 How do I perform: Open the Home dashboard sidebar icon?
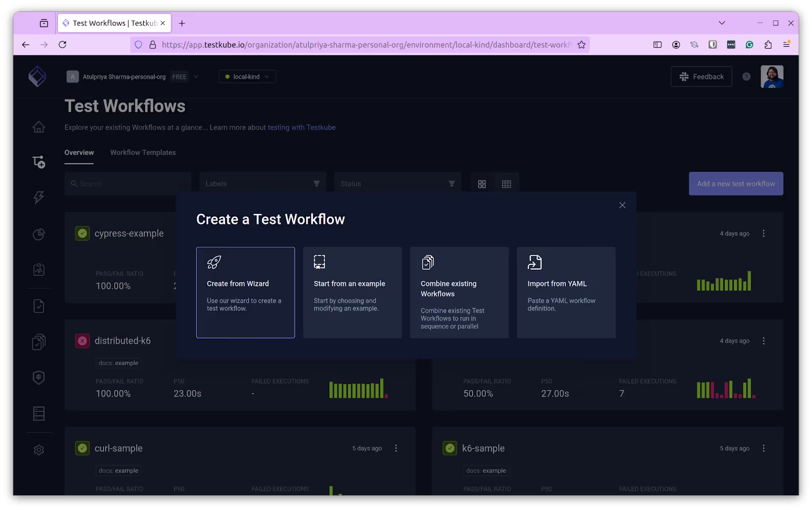point(39,127)
